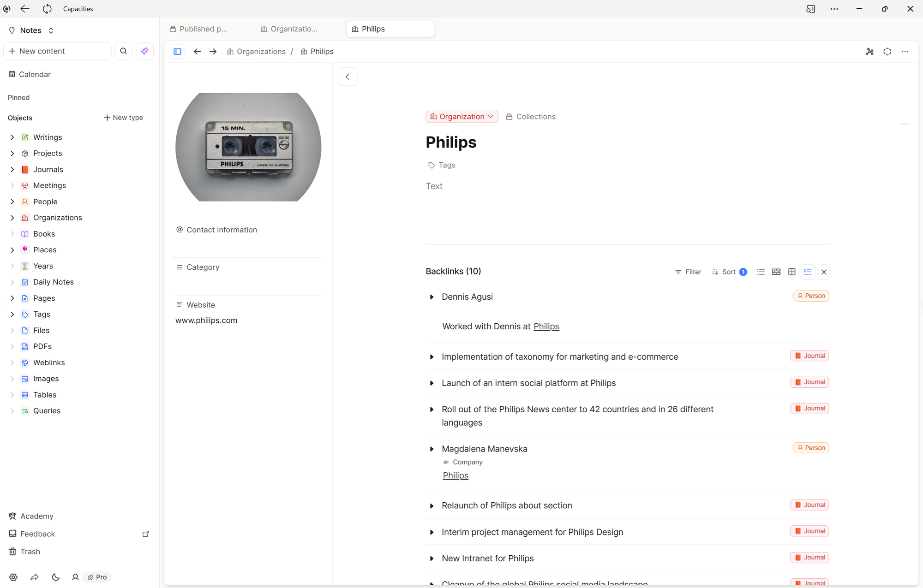This screenshot has height=588, width=923.
Task: Expand the Journals tree item
Action: 12,170
